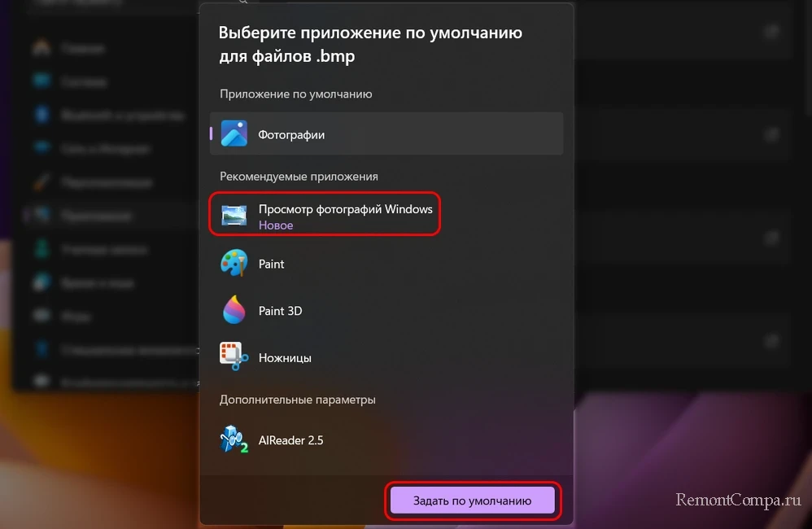Viewport: 812px width, 529px height.
Task: Click the top blurred external-link icon on right
Action: 772,32
